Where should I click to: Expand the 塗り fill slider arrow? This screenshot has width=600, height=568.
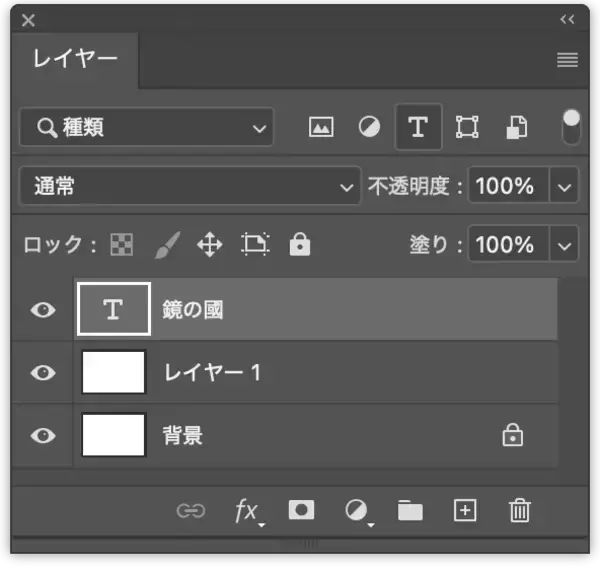(x=564, y=245)
